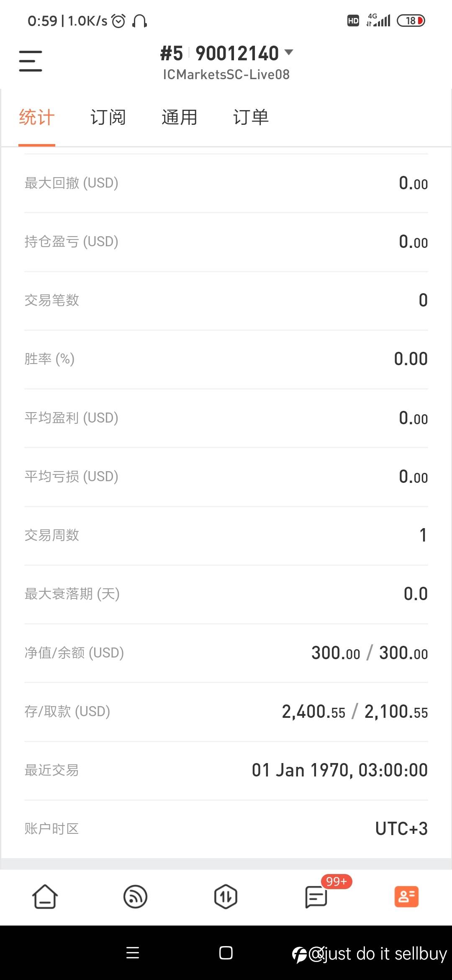Tap the alarm clock status bar icon

[118, 21]
